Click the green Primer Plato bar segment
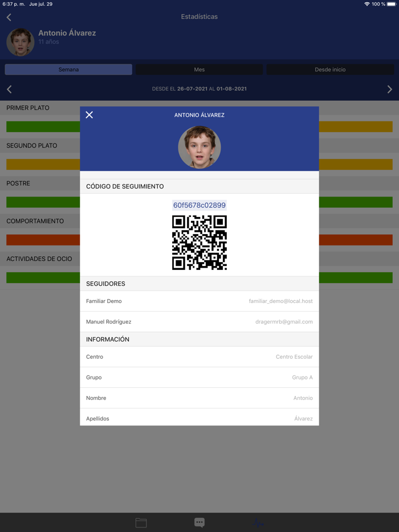 point(43,126)
